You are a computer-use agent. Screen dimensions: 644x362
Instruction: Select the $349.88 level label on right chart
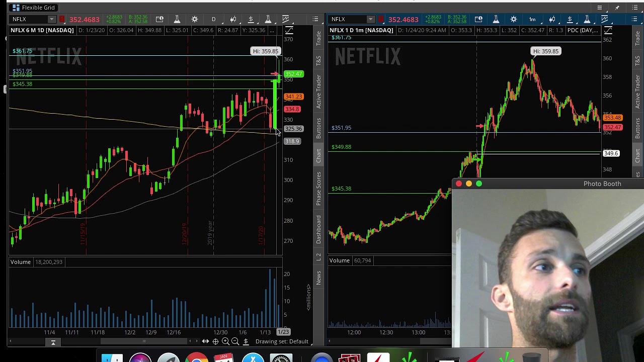click(x=341, y=147)
